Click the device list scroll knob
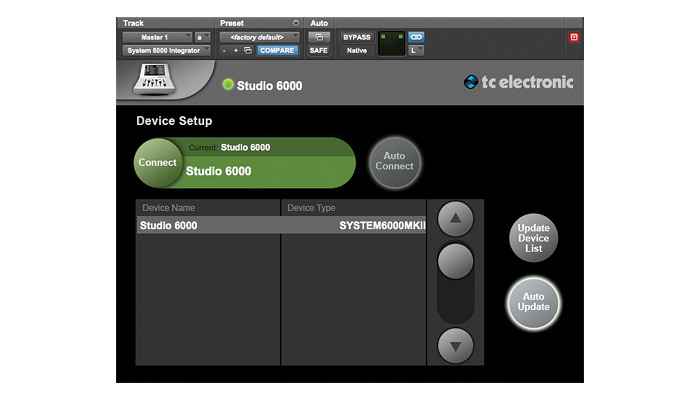Viewport: 700px width, 400px height. [x=455, y=262]
